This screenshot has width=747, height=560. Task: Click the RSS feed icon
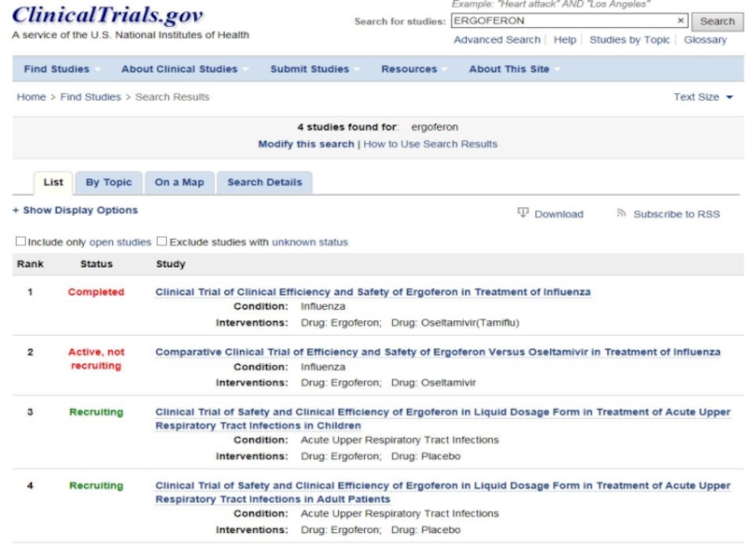click(x=621, y=213)
